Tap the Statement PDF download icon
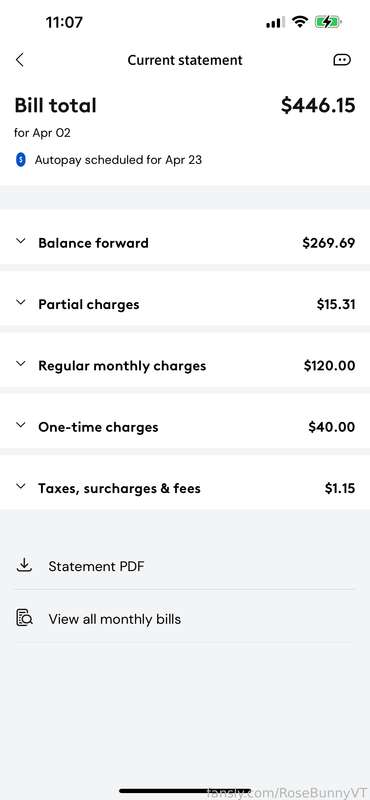This screenshot has height=800, width=370. tap(24, 565)
